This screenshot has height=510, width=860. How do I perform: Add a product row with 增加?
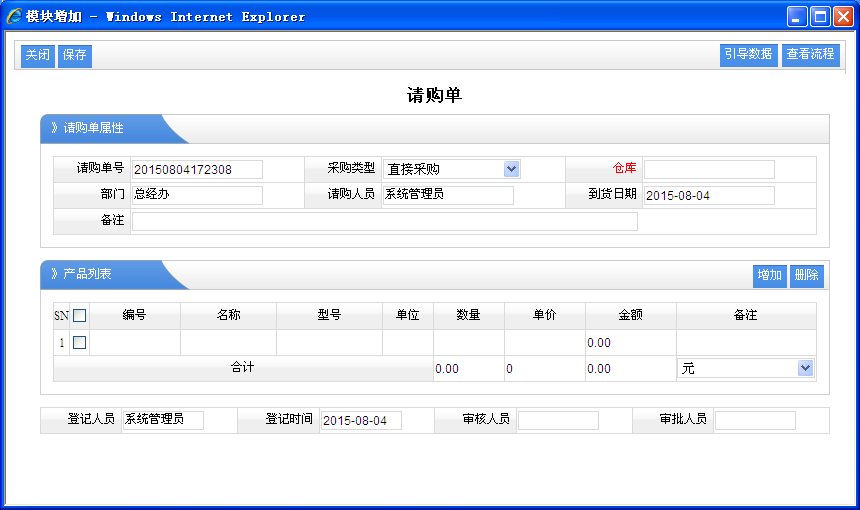tap(769, 275)
